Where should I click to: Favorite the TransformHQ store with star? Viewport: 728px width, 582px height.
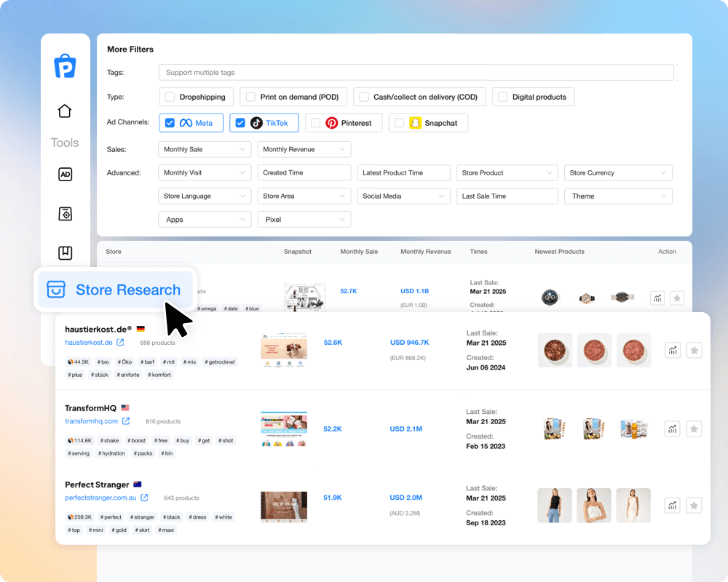(695, 428)
